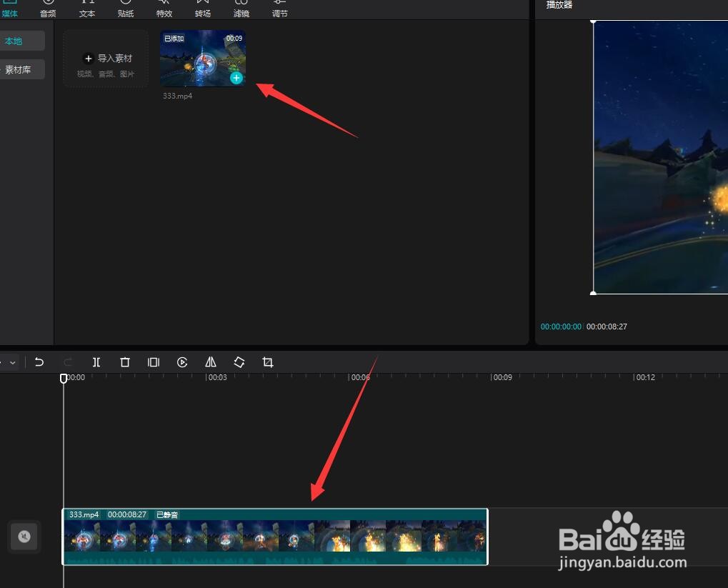Click the 已静音 muted label on clip
This screenshot has height=588, width=728.
click(167, 514)
